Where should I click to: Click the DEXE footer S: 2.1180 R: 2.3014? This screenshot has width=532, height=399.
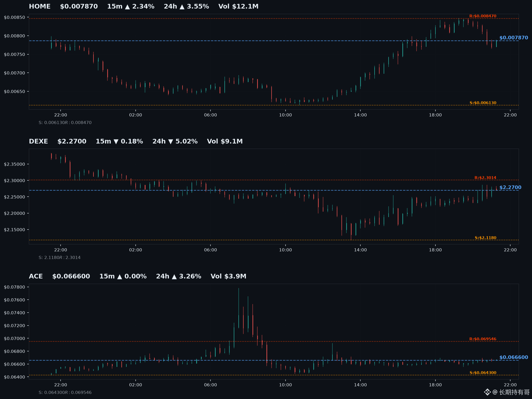[x=60, y=258]
